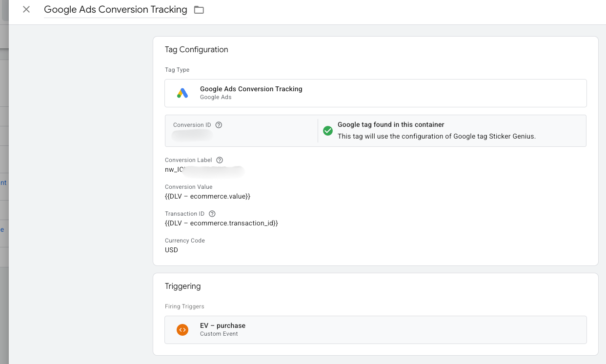This screenshot has width=606, height=364.
Task: Click the {{DLV – ecommerce.transaction_id}} value
Action: point(222,223)
